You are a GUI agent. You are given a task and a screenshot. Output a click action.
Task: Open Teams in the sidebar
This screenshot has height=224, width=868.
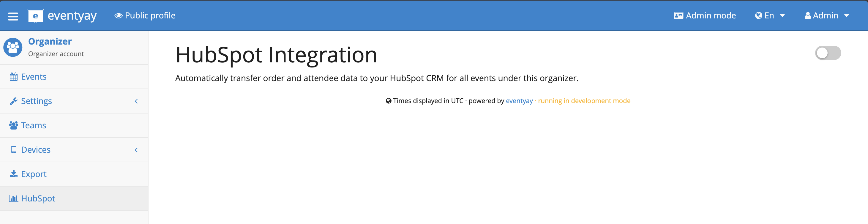point(74,125)
